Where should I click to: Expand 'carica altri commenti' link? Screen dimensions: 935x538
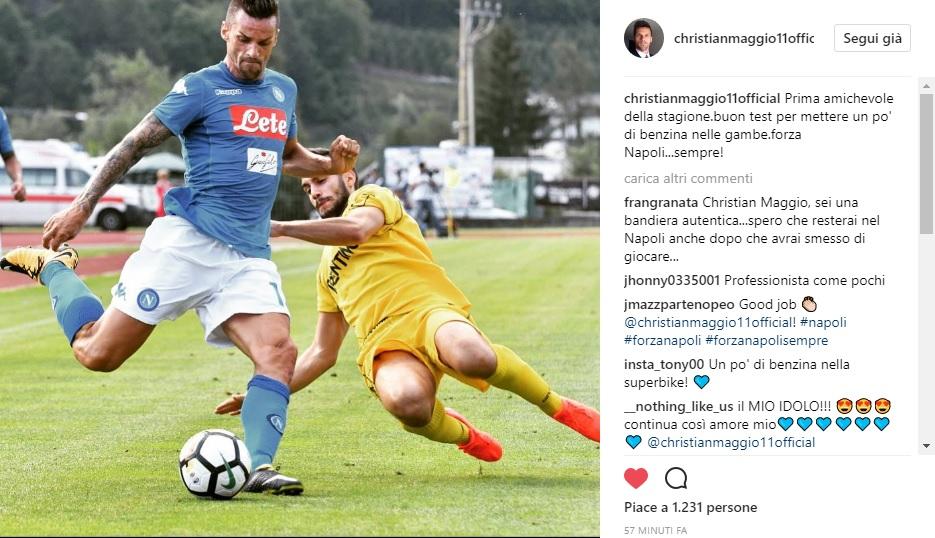[x=688, y=178]
